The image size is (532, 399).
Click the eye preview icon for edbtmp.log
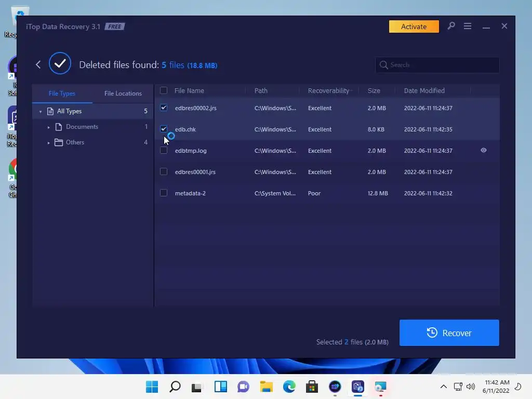(484, 150)
